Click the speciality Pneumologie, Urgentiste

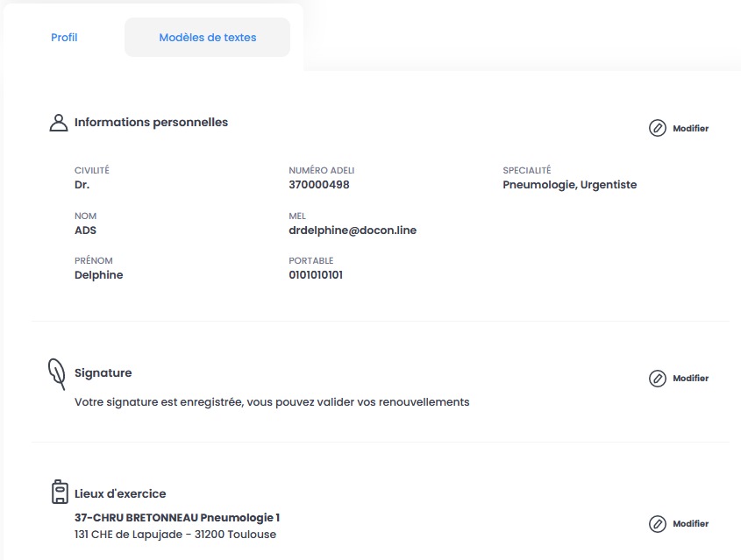point(569,185)
